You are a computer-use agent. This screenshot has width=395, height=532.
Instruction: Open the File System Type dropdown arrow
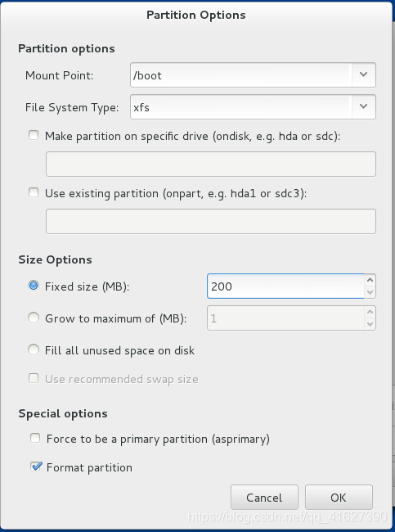[x=363, y=107]
